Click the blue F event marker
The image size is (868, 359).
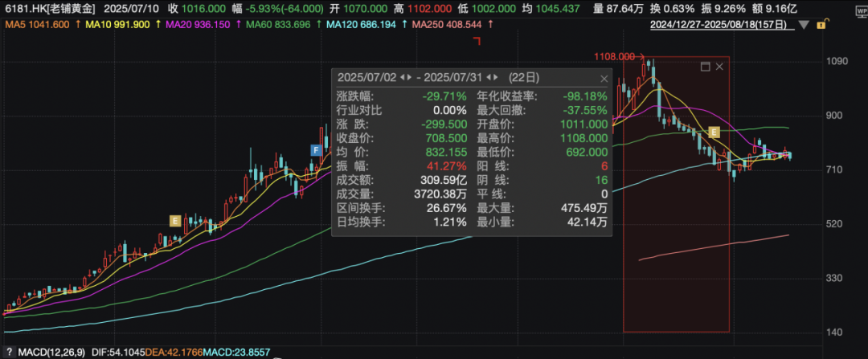click(x=317, y=149)
